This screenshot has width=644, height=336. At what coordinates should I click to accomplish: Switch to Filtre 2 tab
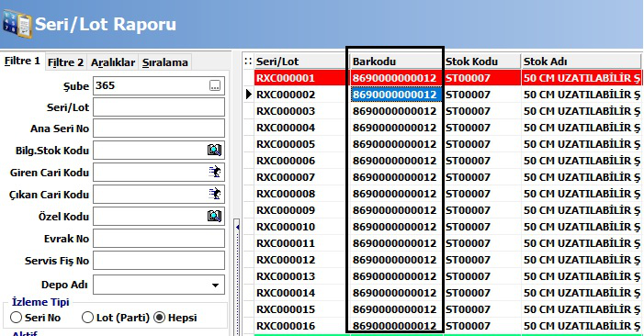coord(66,62)
